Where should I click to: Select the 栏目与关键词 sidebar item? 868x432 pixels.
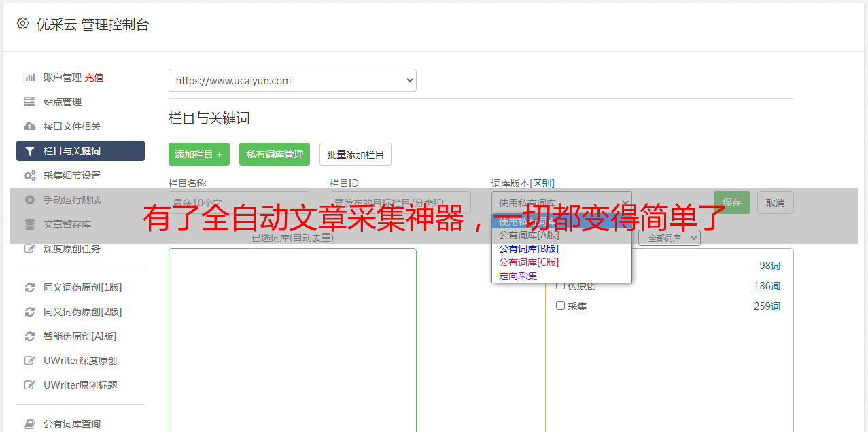(80, 151)
